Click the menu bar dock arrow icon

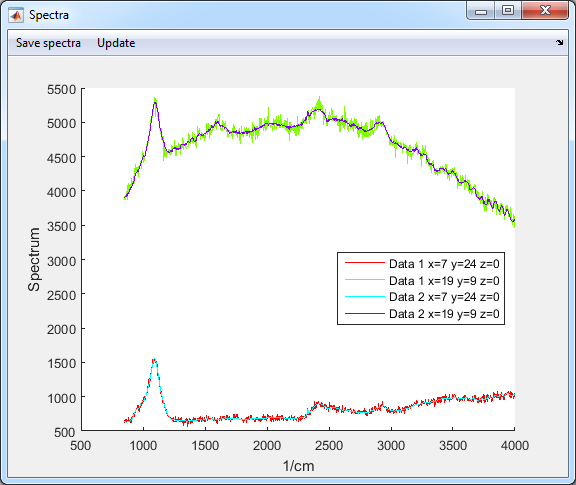pyautogui.click(x=559, y=43)
